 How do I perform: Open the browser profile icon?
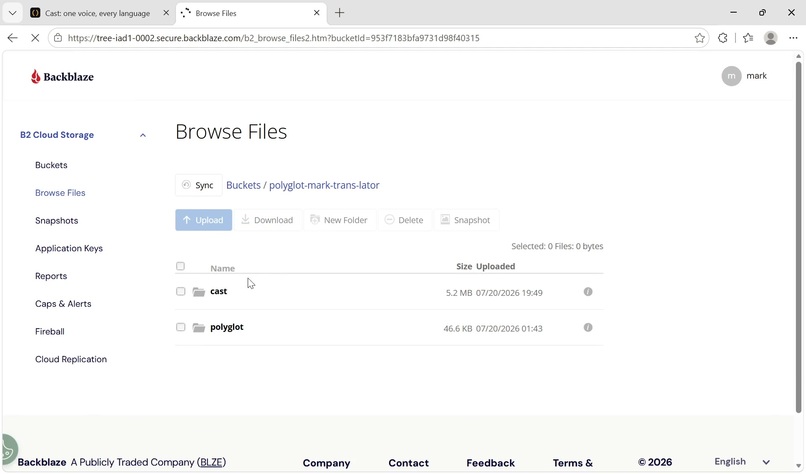coord(771,38)
